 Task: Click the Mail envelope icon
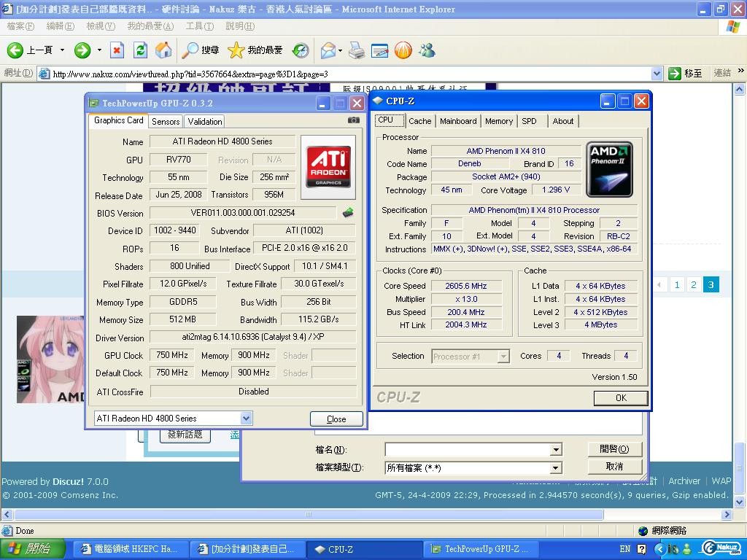(328, 50)
